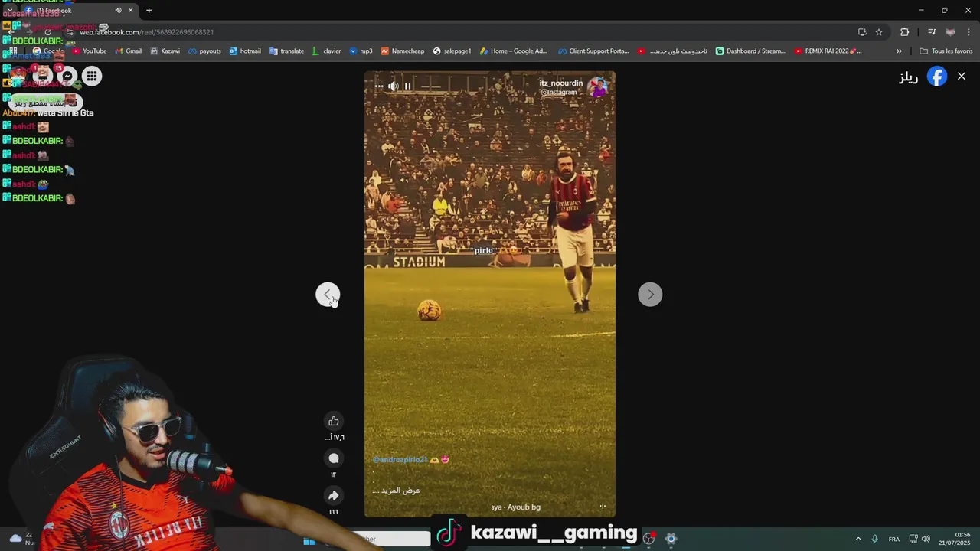
Task: Close the reels viewer with X
Action: pos(962,77)
